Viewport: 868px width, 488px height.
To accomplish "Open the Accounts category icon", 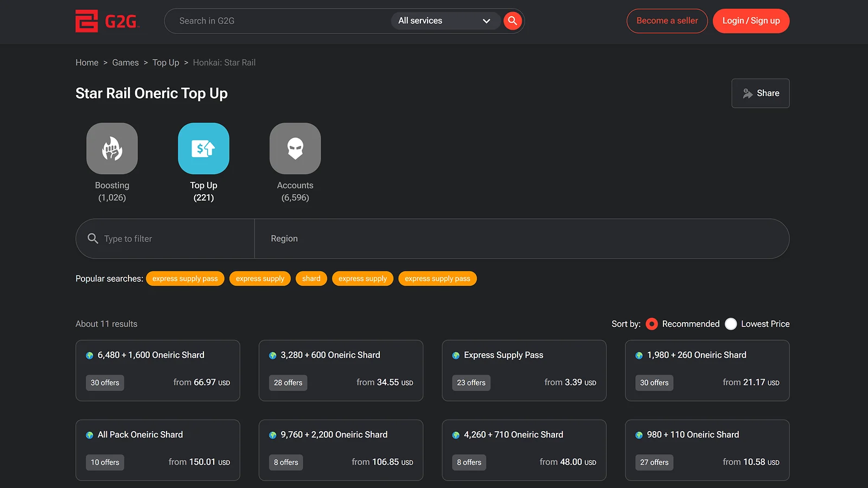I will [x=295, y=149].
